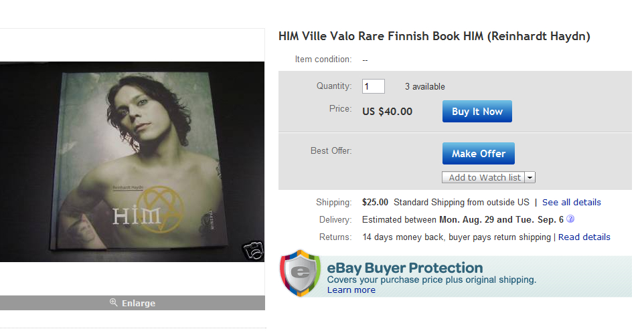Click the Covers your purchase price text
This screenshot has height=333, width=644.
432,280
